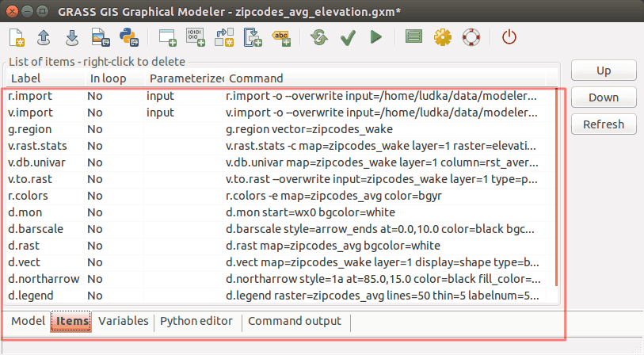
Task: Export model to Python script
Action: coord(126,36)
